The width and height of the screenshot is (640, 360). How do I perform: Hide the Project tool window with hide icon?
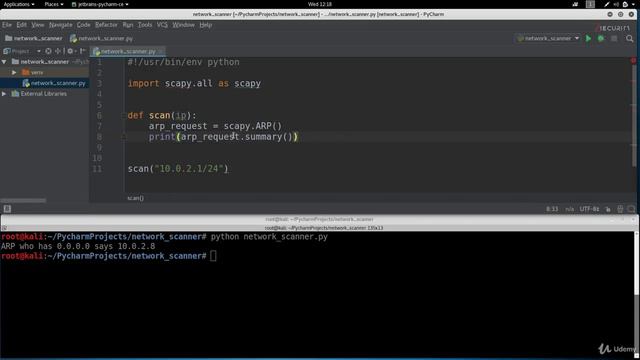83,51
